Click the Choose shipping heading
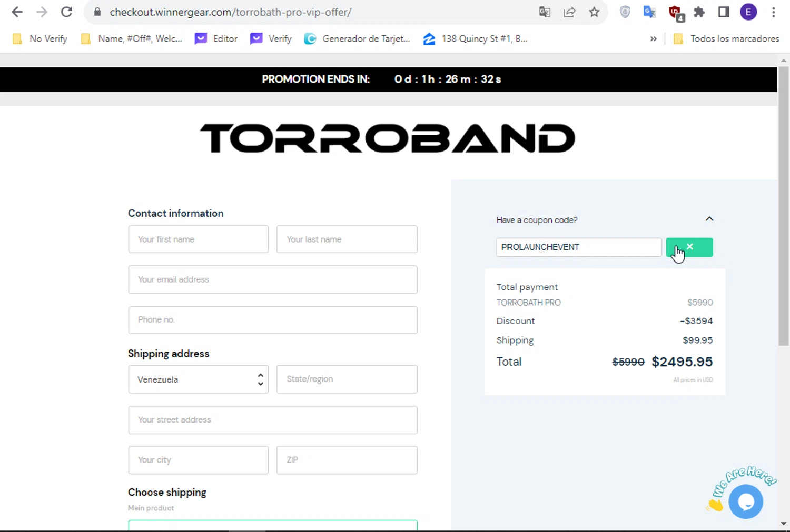Viewport: 790px width, 532px height. click(167, 493)
